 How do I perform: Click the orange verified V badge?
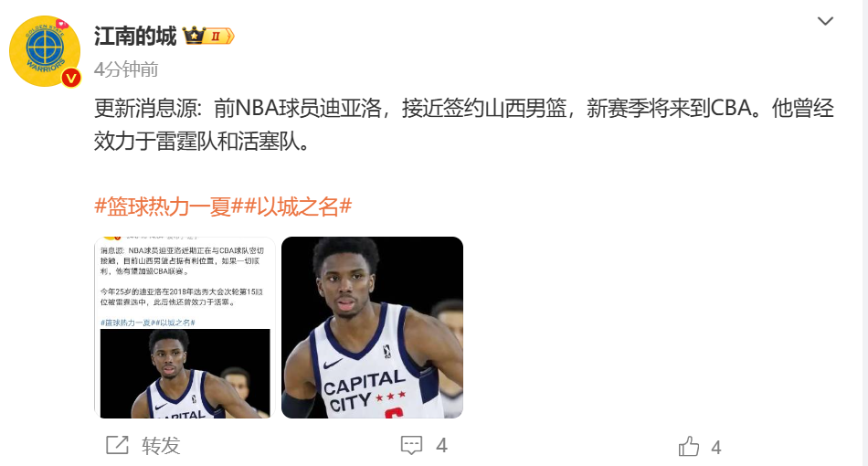coord(71,78)
